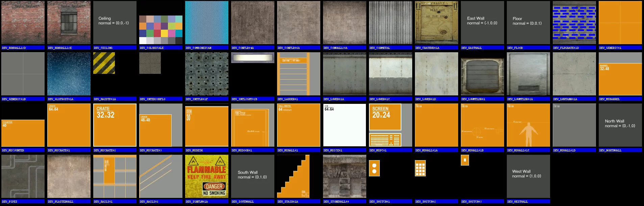
Task: Select the DEV_COLORSCALE color chart texture
Action: (161, 30)
